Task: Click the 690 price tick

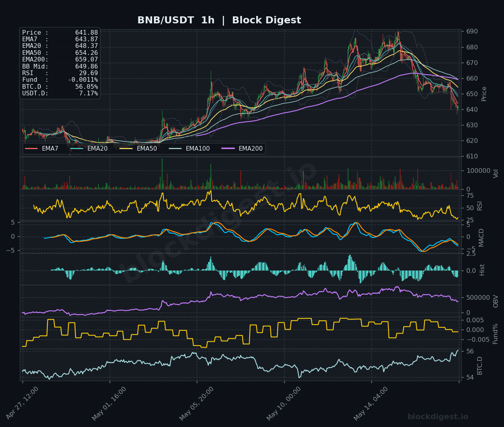Action: click(472, 32)
